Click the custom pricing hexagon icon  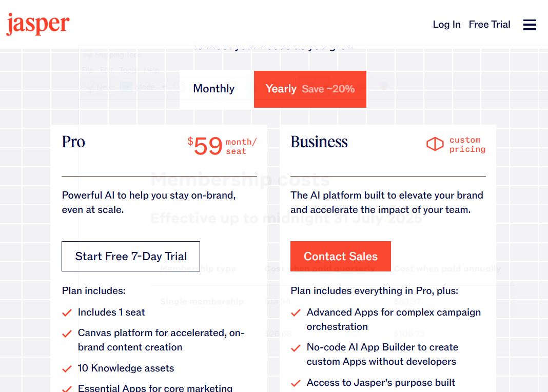pos(435,144)
